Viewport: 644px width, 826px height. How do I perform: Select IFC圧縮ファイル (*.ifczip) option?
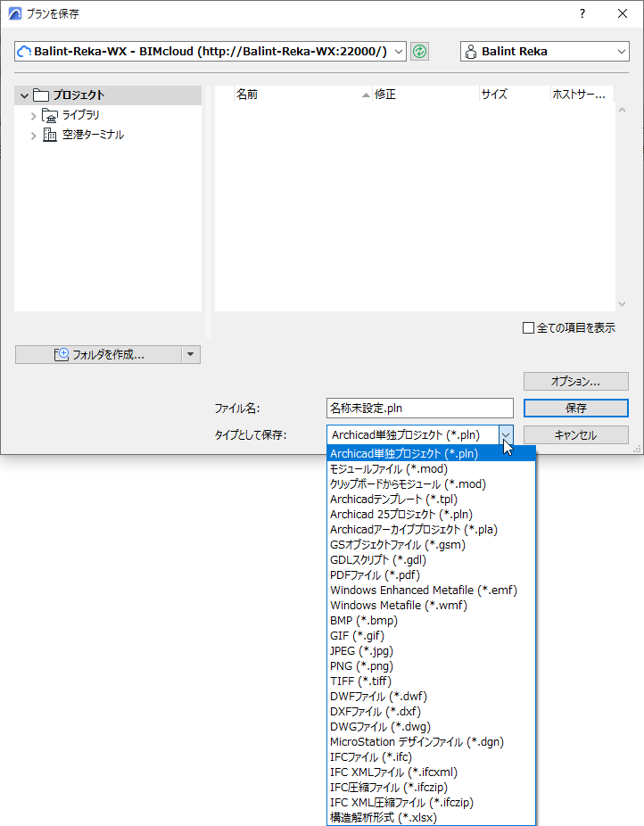(431, 788)
